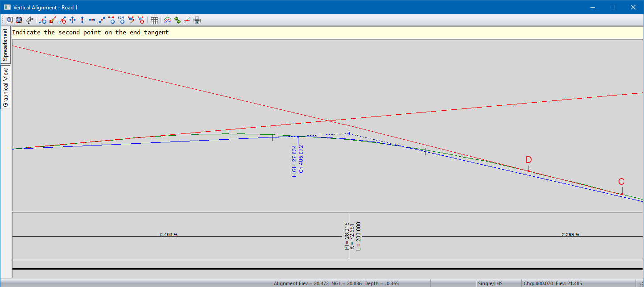
Task: Click the add COM compound curve icon
Action: 121,20
